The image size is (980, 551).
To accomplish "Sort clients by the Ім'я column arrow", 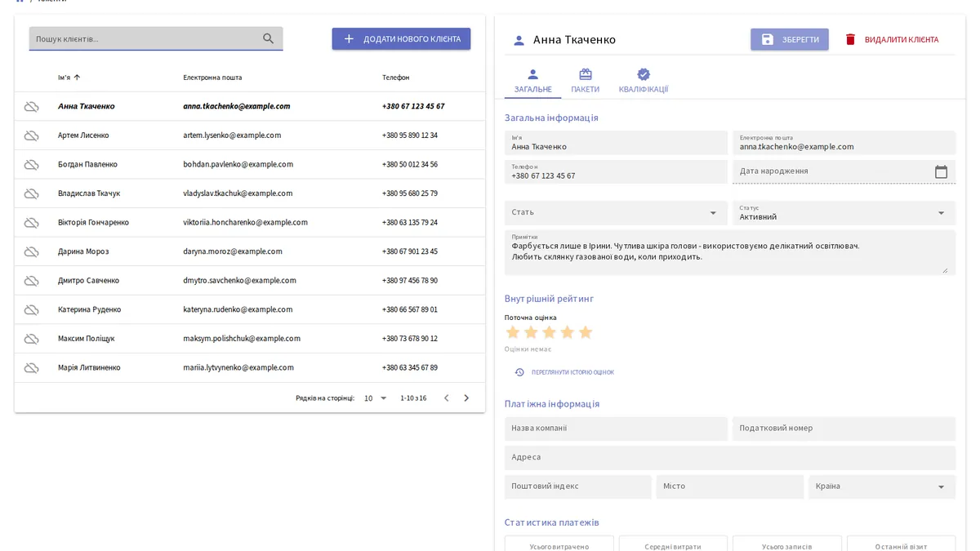I will pos(77,78).
